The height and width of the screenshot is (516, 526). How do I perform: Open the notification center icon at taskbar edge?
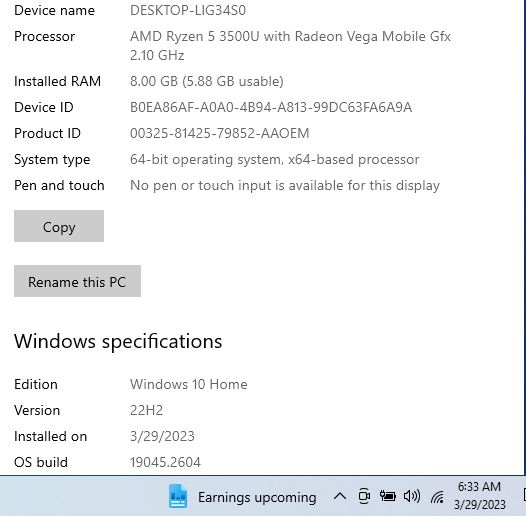pyautogui.click(x=524, y=495)
